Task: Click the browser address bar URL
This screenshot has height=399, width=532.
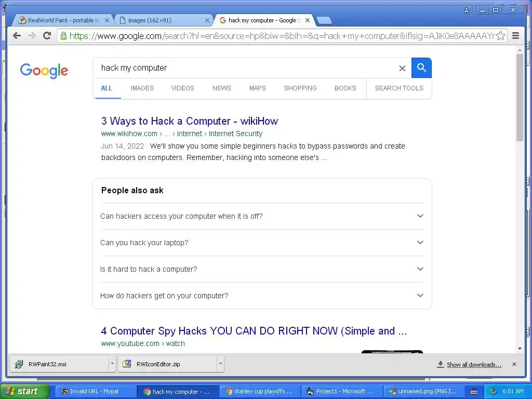Action: 282,36
